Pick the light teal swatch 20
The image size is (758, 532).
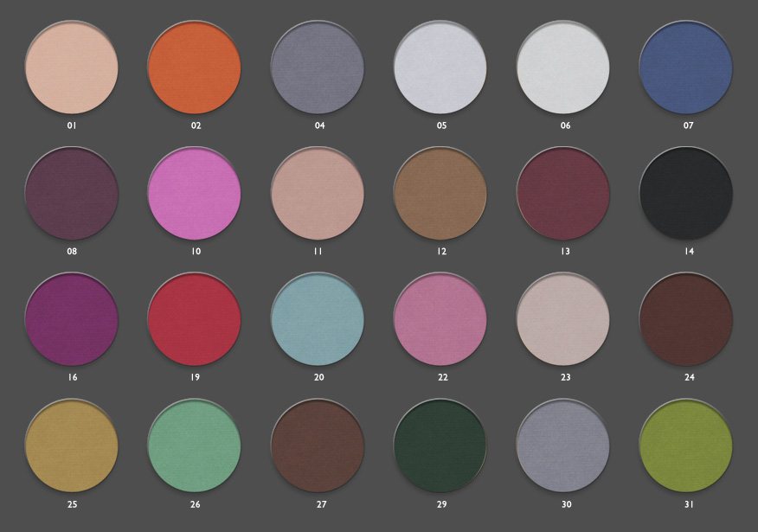(318, 320)
